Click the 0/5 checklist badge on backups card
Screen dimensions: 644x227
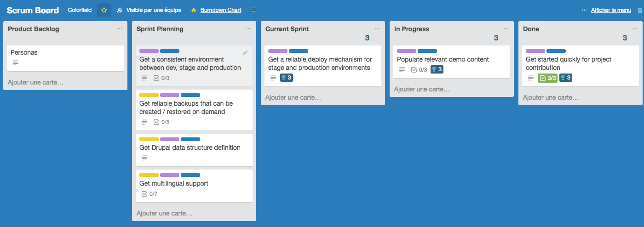click(x=161, y=122)
